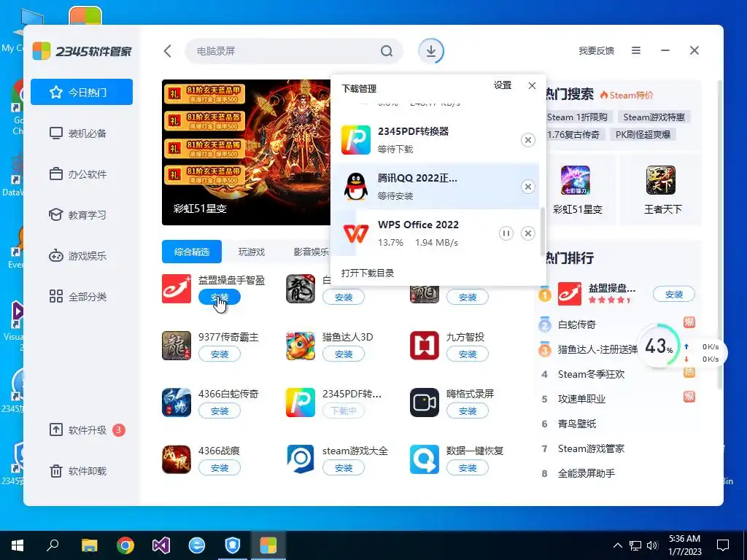This screenshot has height=560, width=747.
Task: Open 青鸟壁纸 in the hot ranking
Action: (x=577, y=424)
